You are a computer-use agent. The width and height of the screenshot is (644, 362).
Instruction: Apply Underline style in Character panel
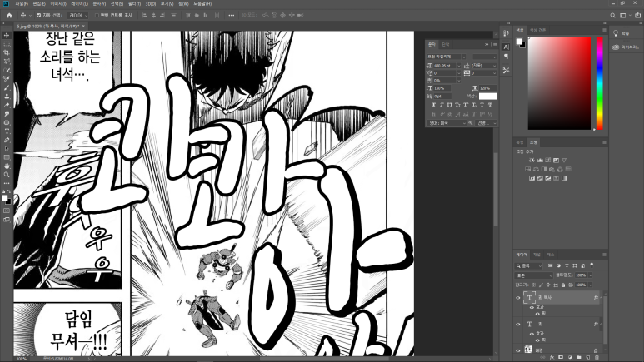pos(482,105)
